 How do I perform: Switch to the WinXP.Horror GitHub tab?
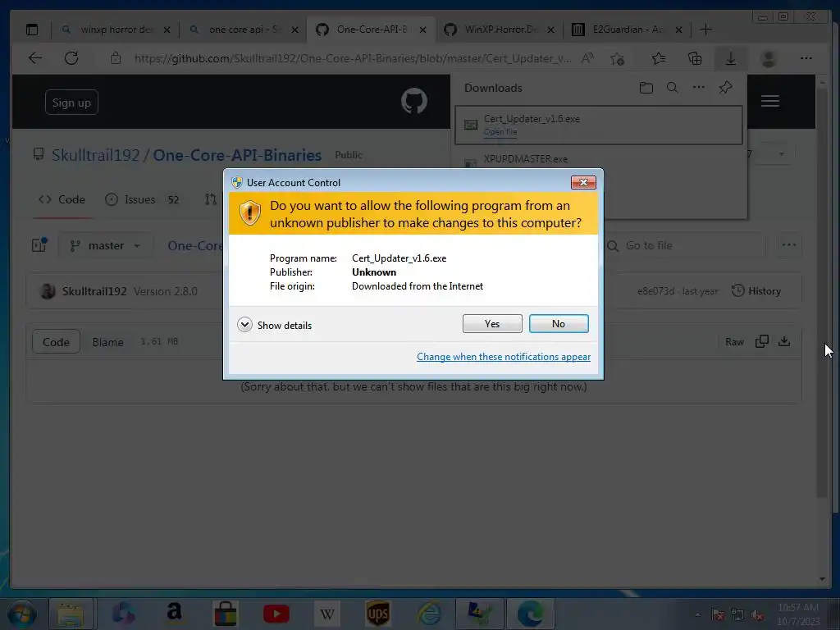click(x=500, y=30)
